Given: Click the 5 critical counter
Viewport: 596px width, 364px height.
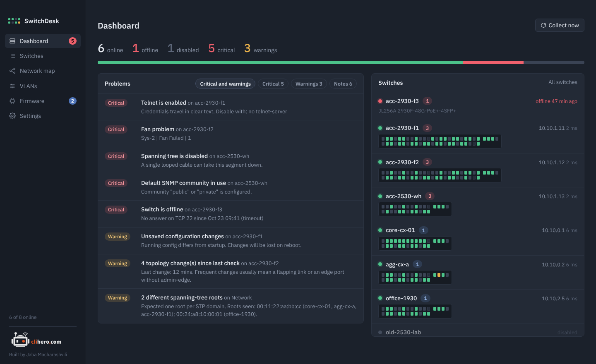Looking at the screenshot, I should pos(221,49).
